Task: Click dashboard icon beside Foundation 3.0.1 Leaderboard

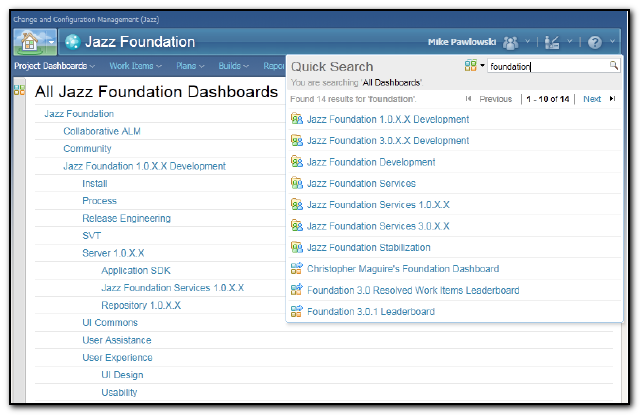Action: [297, 311]
